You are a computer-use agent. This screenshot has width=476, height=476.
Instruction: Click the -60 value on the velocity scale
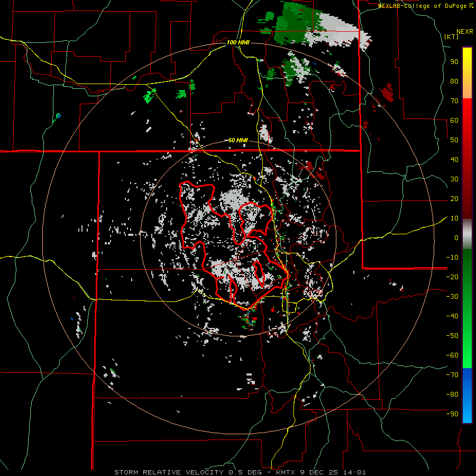click(452, 355)
